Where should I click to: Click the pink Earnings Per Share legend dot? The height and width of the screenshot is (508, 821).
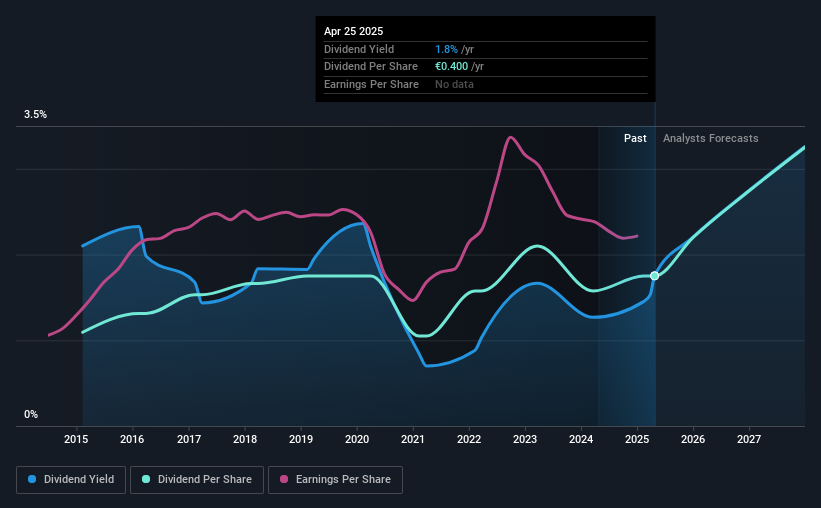point(284,479)
